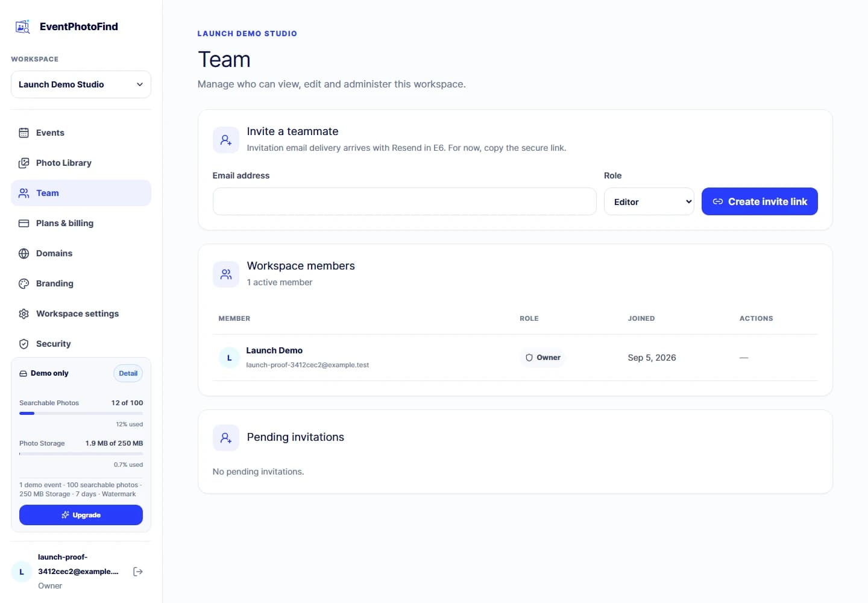Open the Launch Demo Studio workspace switcher
This screenshot has height=603, width=868.
pos(81,84)
